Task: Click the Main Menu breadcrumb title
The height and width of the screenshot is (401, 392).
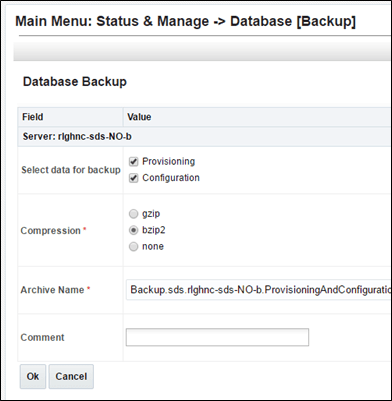Action: coord(185,21)
